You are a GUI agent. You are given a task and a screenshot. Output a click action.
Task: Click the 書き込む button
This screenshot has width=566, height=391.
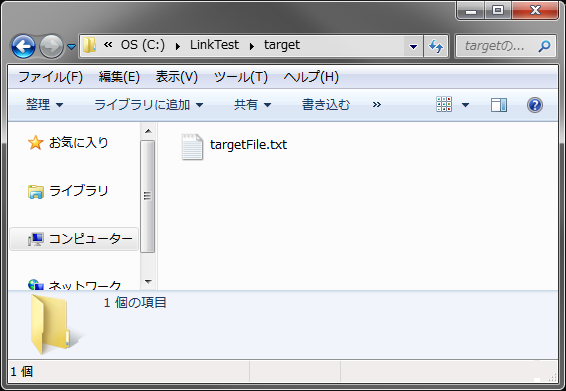click(326, 105)
